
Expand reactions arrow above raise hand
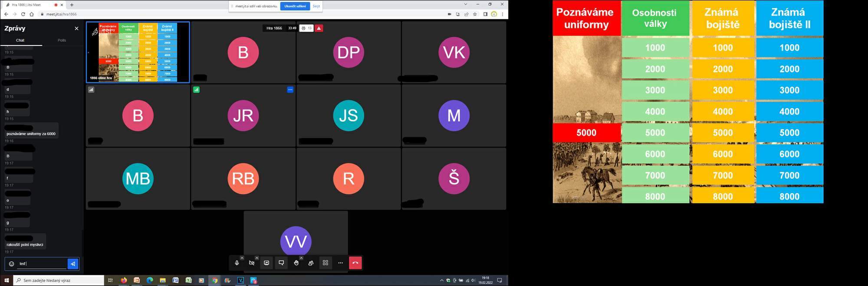point(301,258)
